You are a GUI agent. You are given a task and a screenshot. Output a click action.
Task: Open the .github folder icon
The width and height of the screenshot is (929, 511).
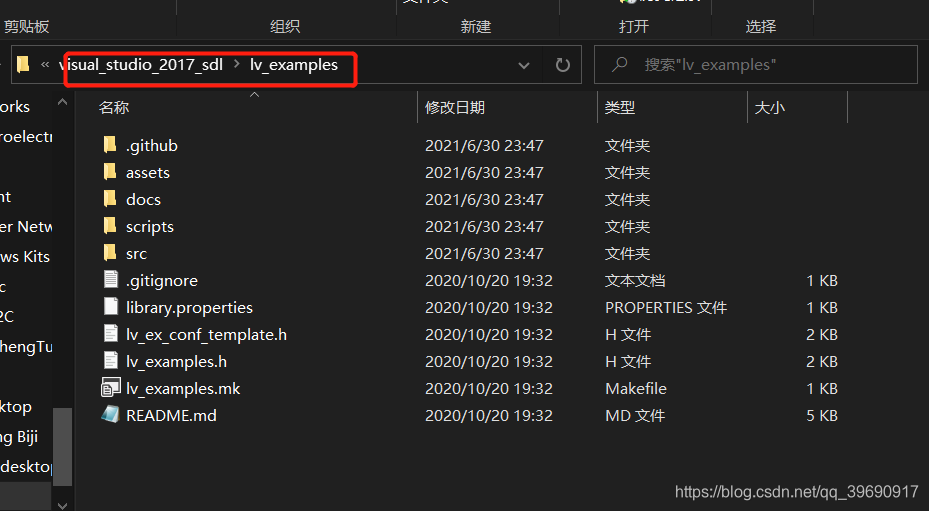point(110,145)
